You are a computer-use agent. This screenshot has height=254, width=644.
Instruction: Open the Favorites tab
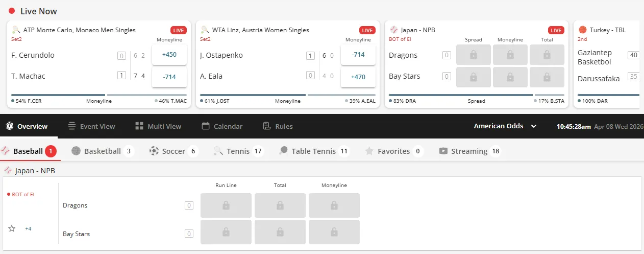(393, 151)
